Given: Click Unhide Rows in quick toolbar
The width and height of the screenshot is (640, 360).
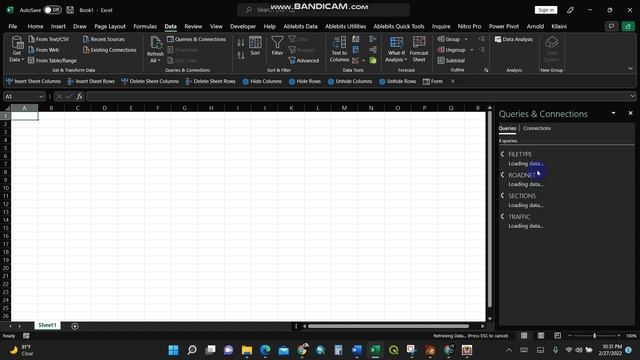Looking at the screenshot, I should (x=397, y=81).
